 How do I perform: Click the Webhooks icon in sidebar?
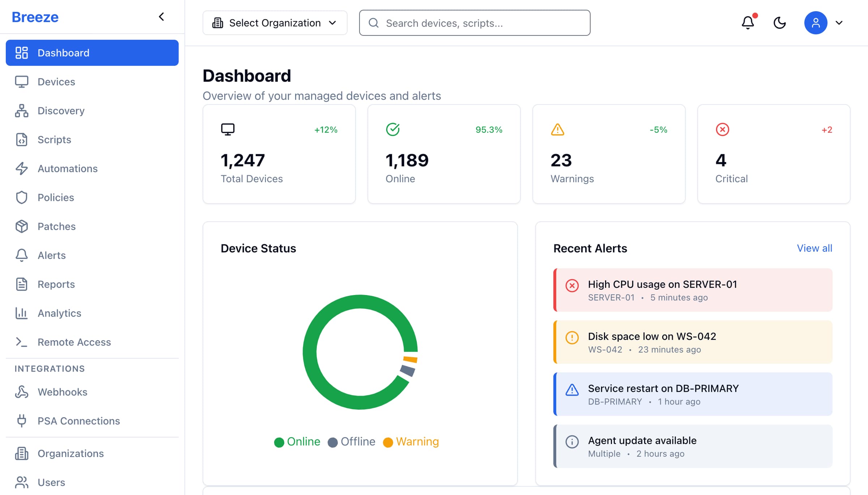click(x=22, y=392)
